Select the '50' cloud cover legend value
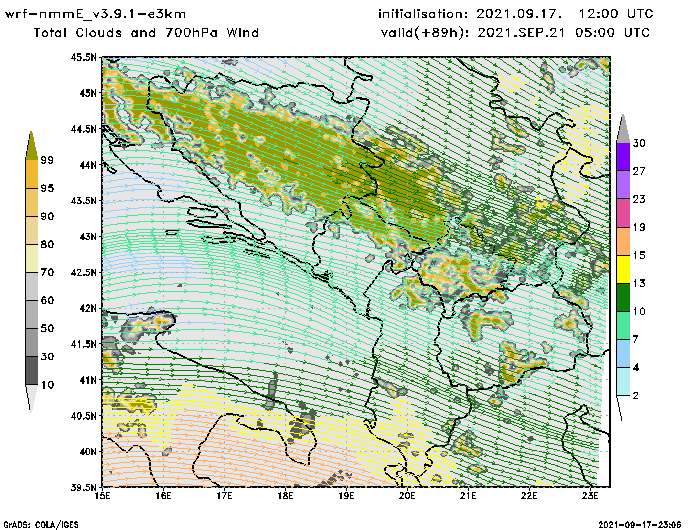Viewport: 700px width, 530px height. [47, 328]
